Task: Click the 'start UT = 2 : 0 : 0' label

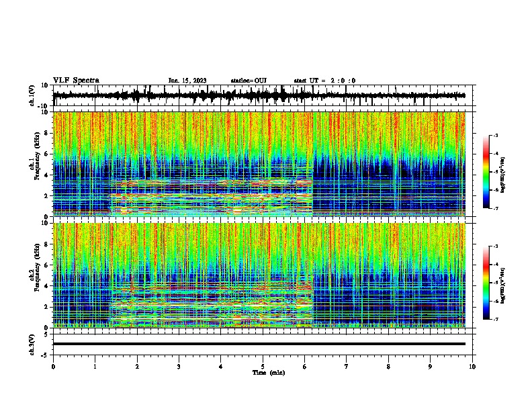Action: pyautogui.click(x=324, y=81)
